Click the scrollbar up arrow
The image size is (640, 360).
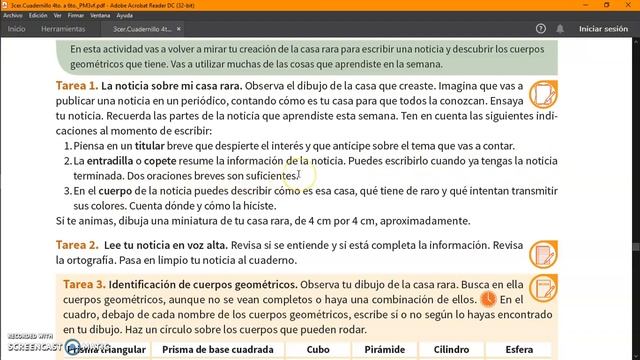click(636, 41)
